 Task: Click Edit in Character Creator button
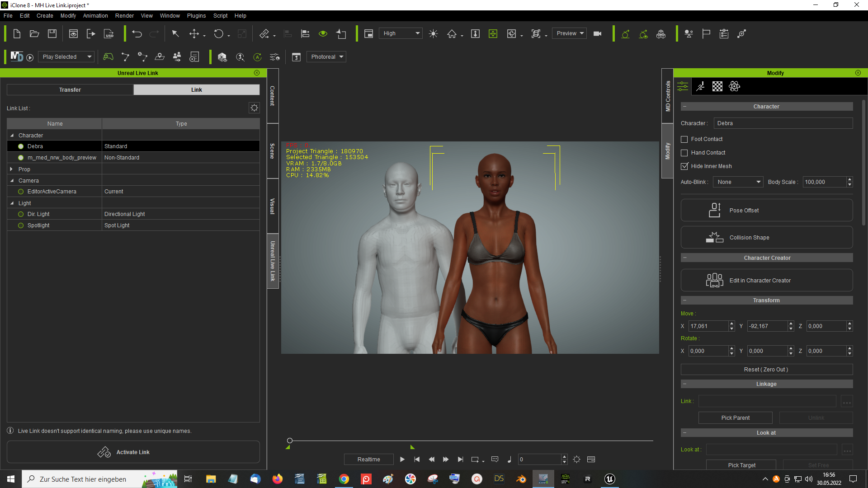click(x=767, y=280)
